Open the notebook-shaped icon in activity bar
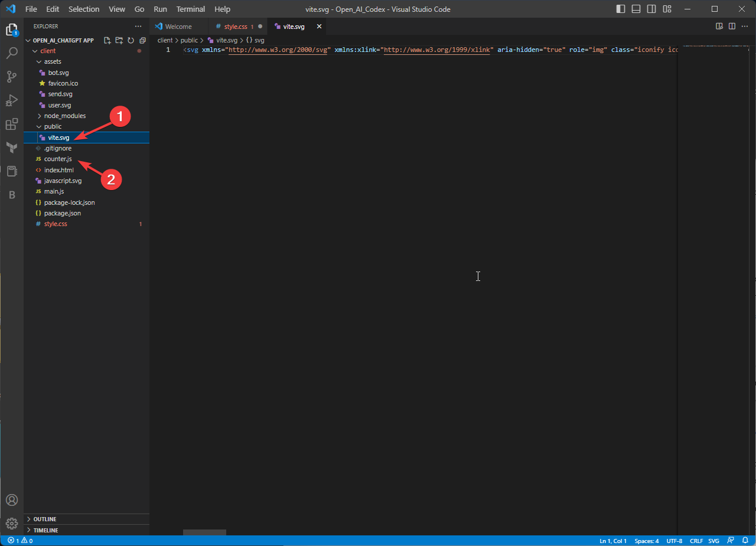 pos(12,171)
